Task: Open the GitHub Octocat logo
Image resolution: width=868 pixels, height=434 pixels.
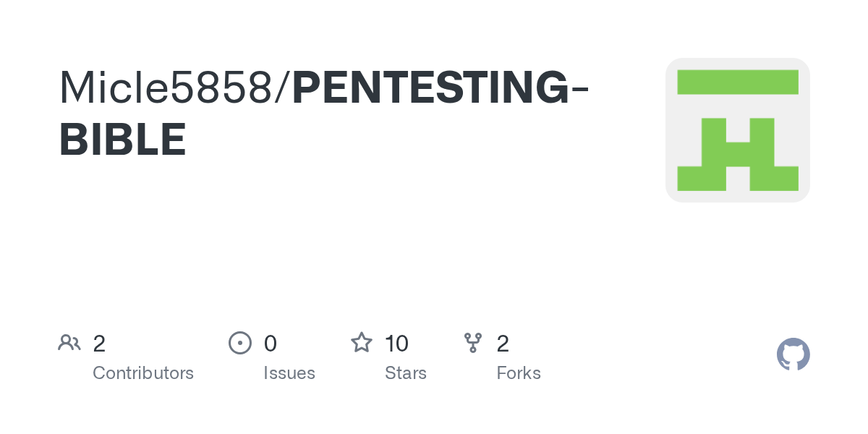Action: click(793, 354)
